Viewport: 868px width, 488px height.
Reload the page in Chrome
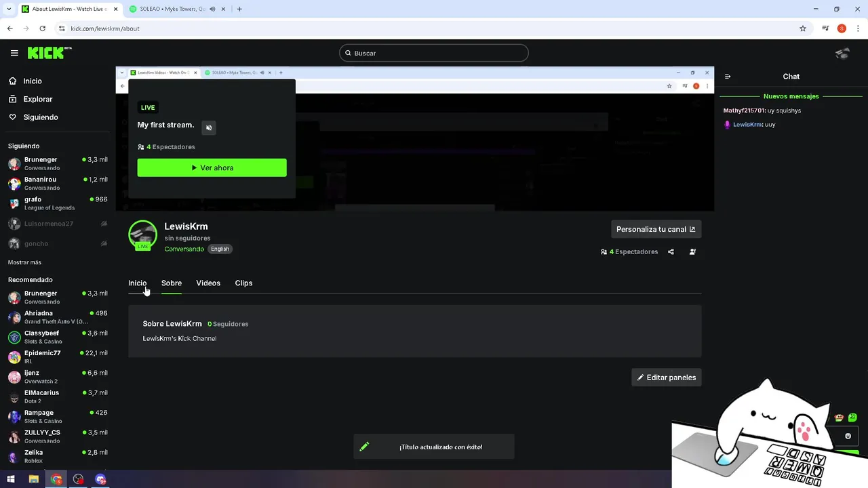(x=42, y=28)
